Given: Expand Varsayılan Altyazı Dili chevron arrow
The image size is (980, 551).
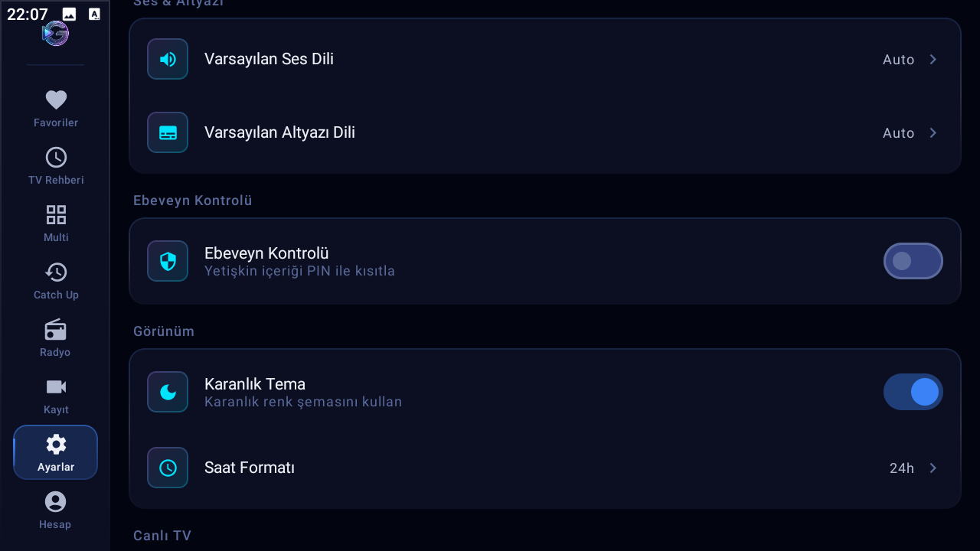Looking at the screenshot, I should click(x=933, y=133).
